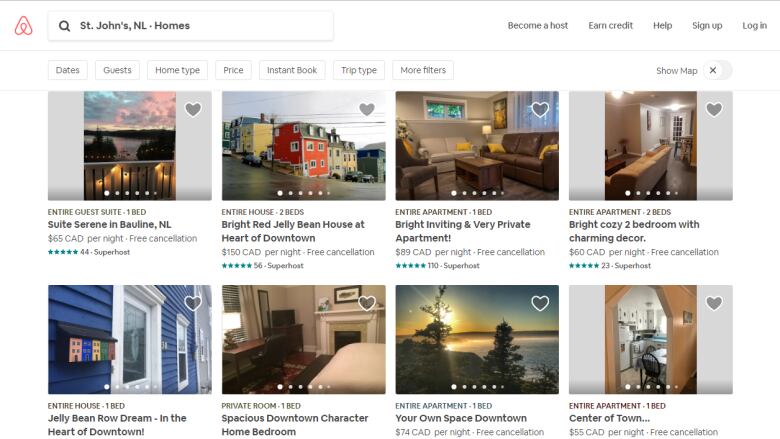Click the $60 CAD per night text
Viewport: 780px width, 439px height.
(606, 252)
